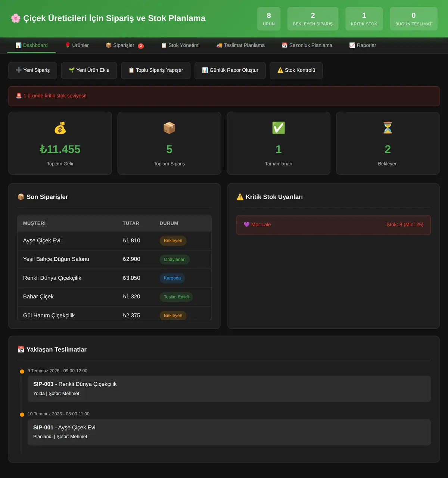Image resolution: width=448 pixels, height=478 pixels.
Task: Click the Bekleyen Sipariş stat box in header
Action: click(x=313, y=19)
